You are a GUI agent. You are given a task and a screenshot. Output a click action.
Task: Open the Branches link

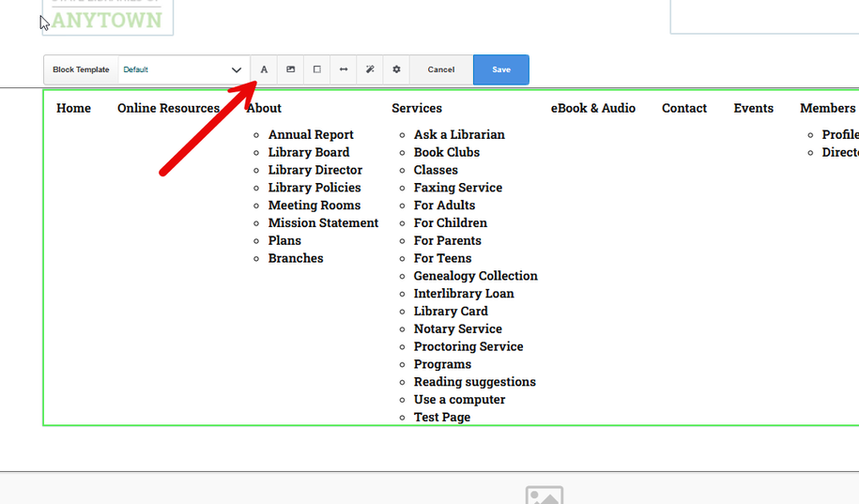296,258
